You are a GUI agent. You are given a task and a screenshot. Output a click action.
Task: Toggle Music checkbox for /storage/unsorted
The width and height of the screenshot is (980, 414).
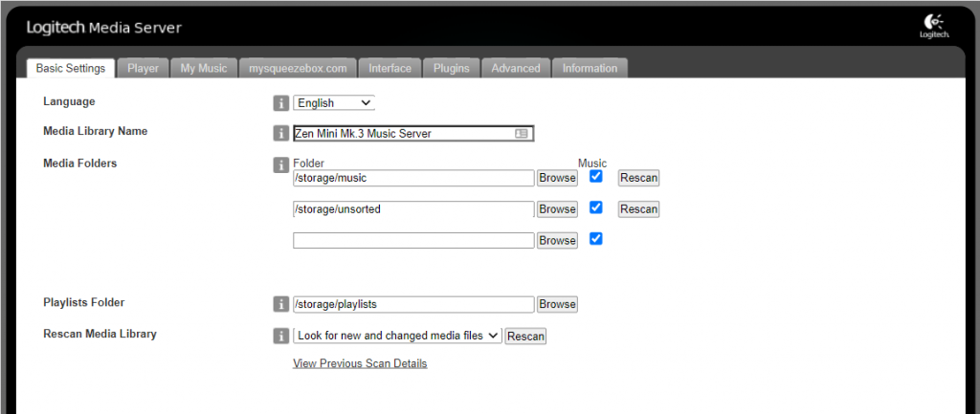(x=596, y=207)
